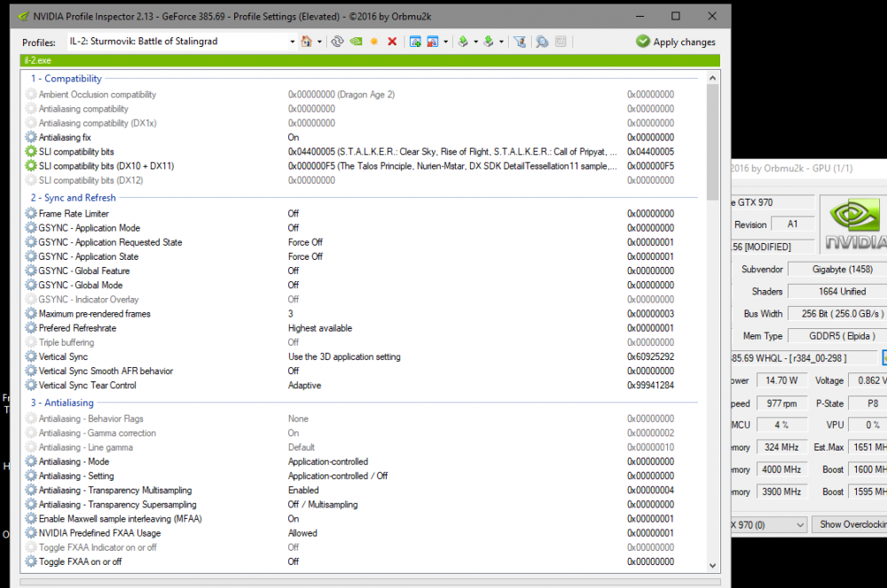Select the 'Vertical Sync Tear Control' row
Screen dimensions: 887x588
(x=362, y=386)
